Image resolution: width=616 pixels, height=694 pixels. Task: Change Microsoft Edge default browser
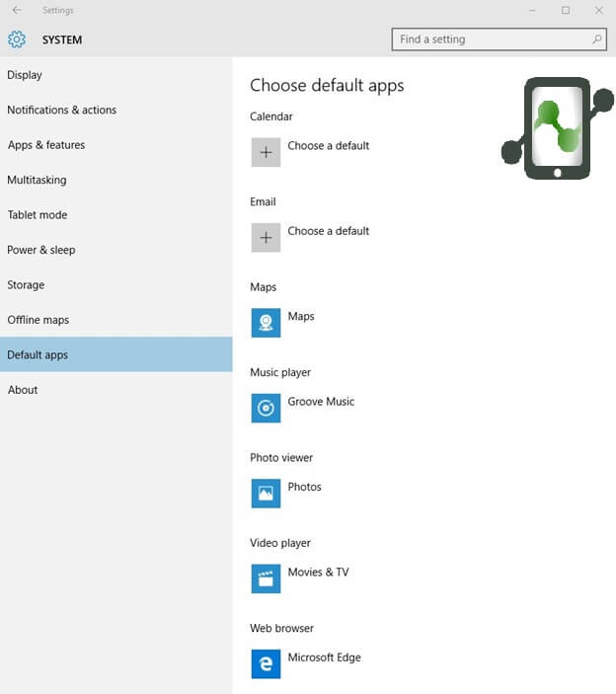(x=324, y=657)
